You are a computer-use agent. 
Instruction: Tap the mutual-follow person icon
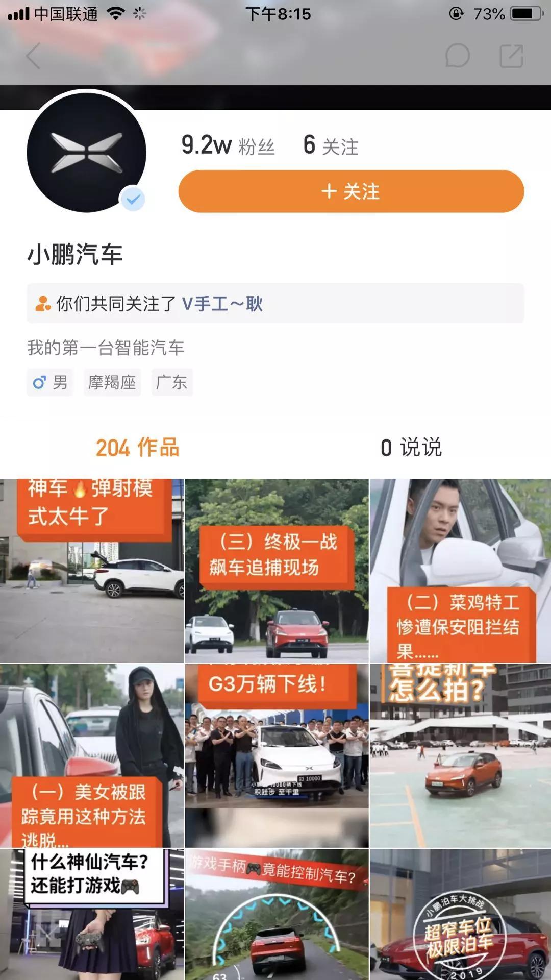(42, 303)
